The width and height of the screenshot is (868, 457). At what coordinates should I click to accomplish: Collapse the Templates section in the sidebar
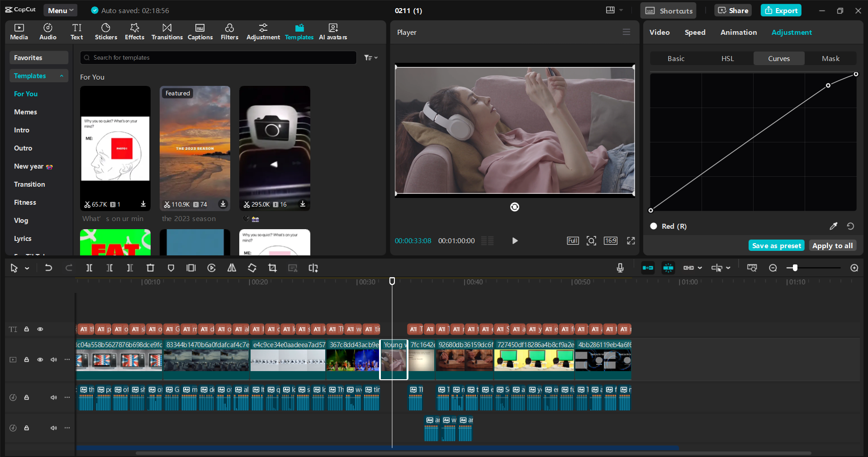click(62, 75)
